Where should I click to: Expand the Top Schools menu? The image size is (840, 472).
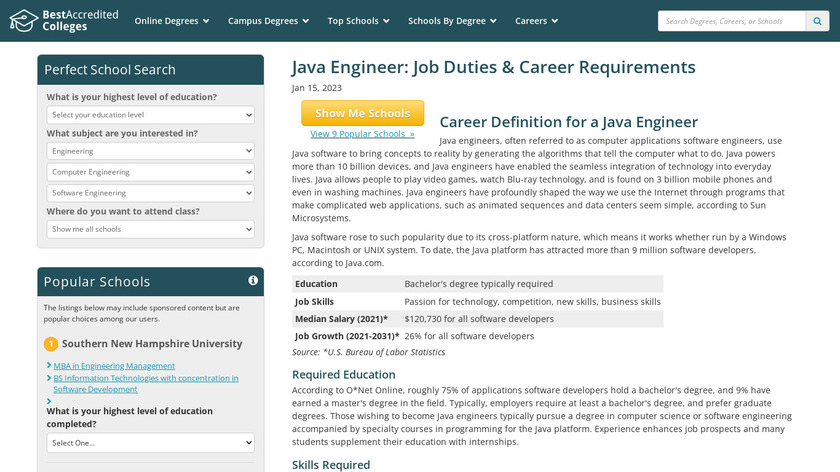359,21
